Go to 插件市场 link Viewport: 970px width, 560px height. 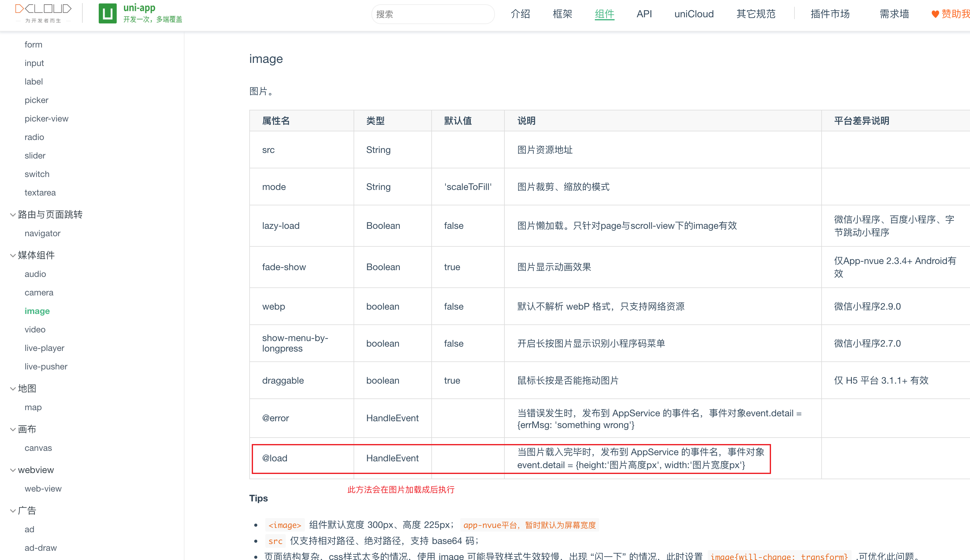(830, 14)
